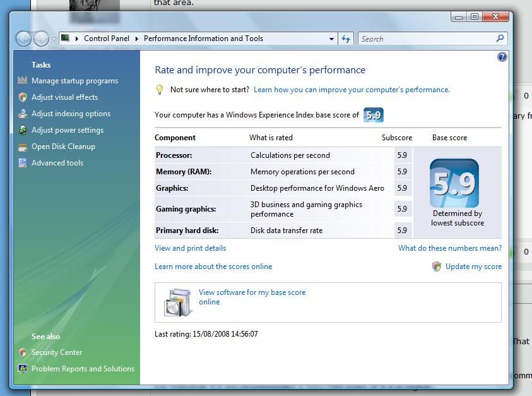This screenshot has height=396, width=532.
Task: Click the Processor subscore 5.9 value
Action: pos(402,155)
